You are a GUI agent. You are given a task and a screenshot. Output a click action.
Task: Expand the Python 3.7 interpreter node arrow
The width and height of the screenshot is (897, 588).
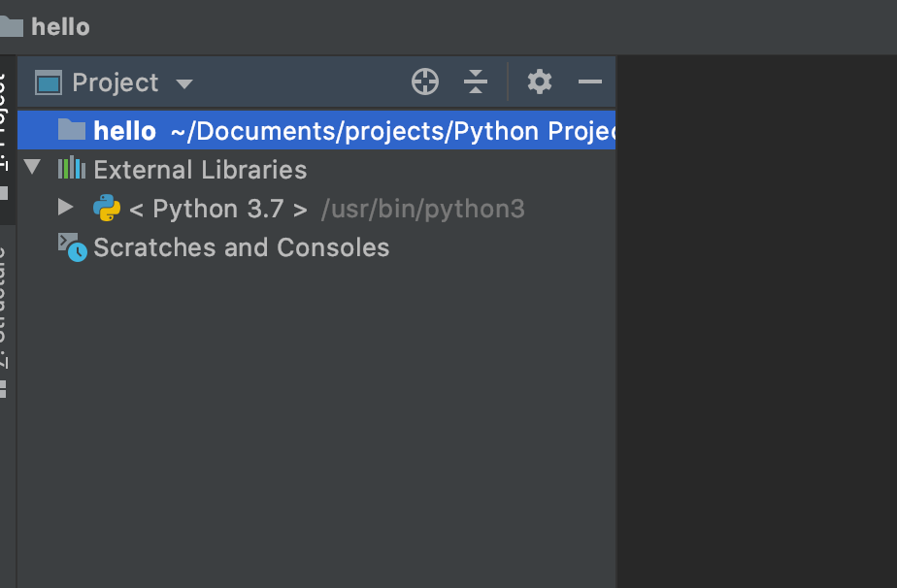[65, 207]
